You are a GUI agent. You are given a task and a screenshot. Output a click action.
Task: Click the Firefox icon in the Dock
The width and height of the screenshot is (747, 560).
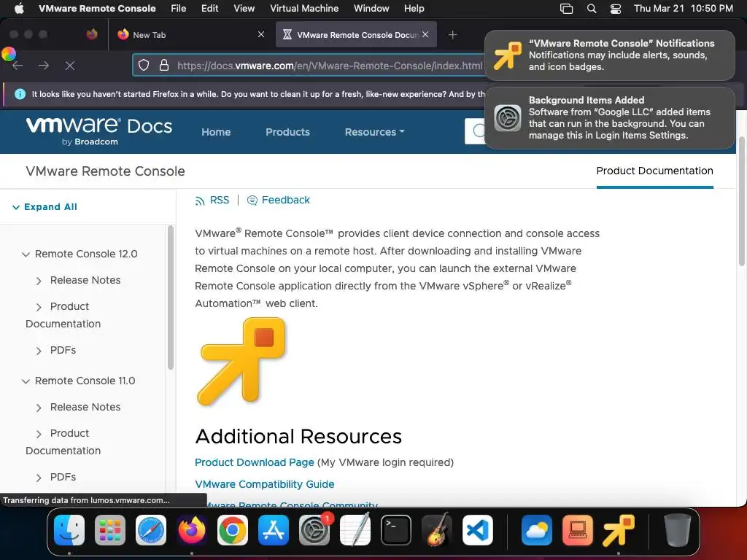192,530
